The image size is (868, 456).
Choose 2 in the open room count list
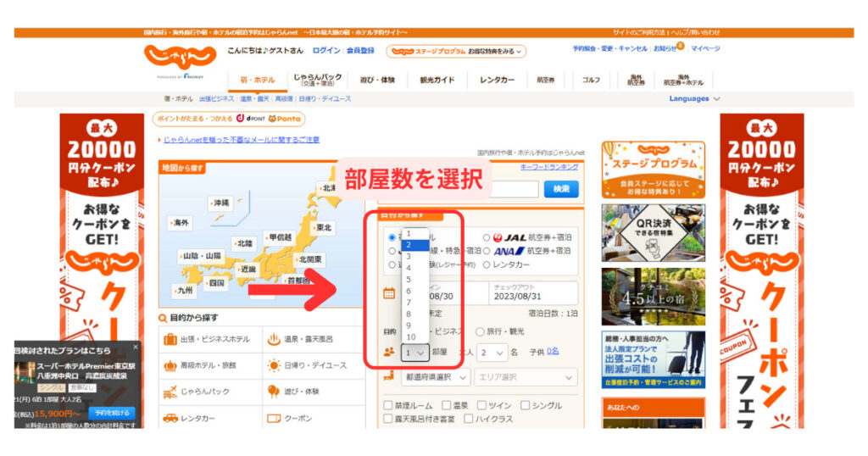coord(415,245)
